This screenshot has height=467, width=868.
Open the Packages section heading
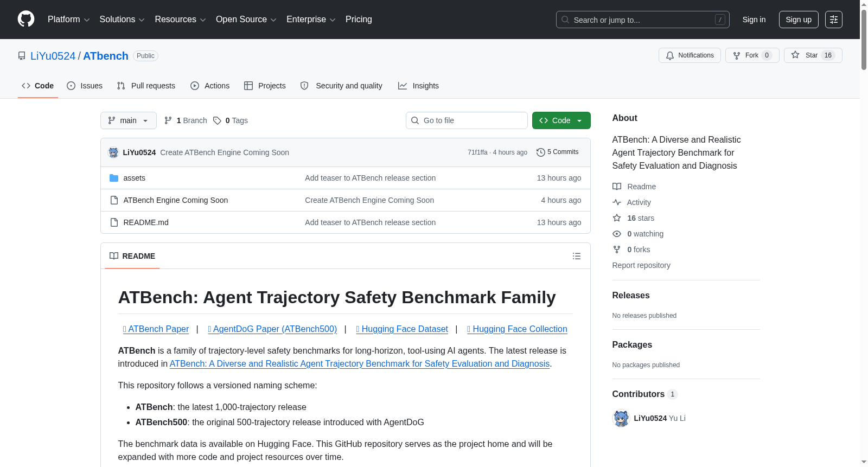[x=632, y=345]
